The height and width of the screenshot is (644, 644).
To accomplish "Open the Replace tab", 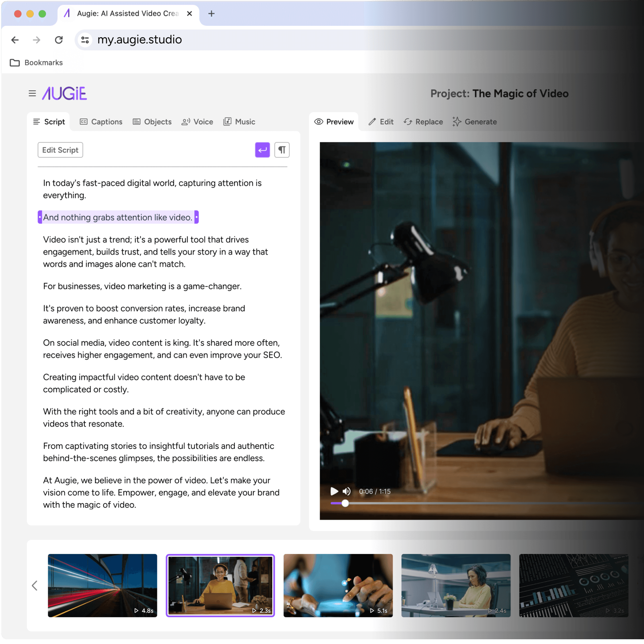I will 423,122.
